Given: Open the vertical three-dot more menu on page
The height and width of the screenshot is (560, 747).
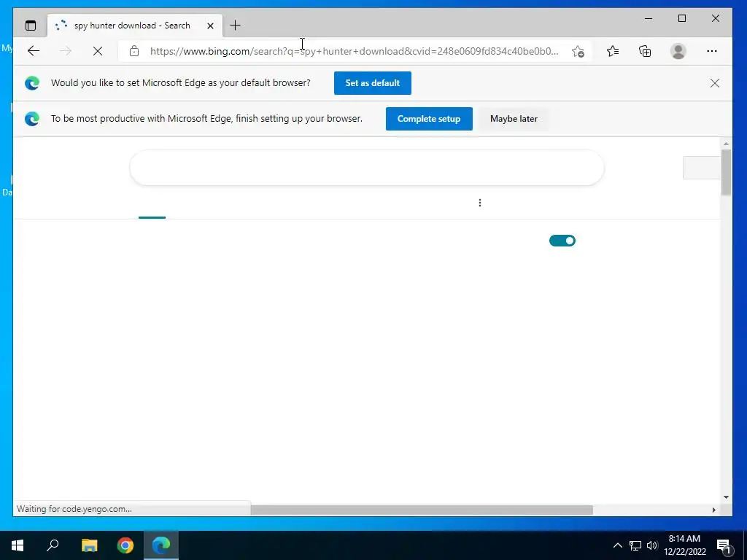Looking at the screenshot, I should point(480,203).
